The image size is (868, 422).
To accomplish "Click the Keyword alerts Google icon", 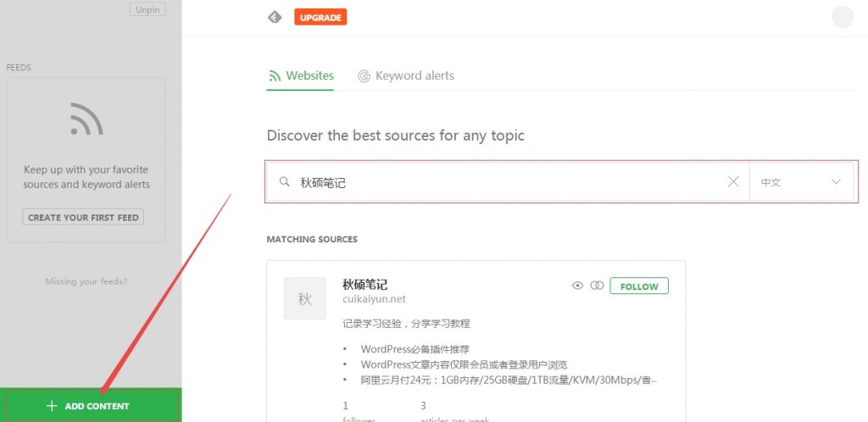I will tap(364, 76).
